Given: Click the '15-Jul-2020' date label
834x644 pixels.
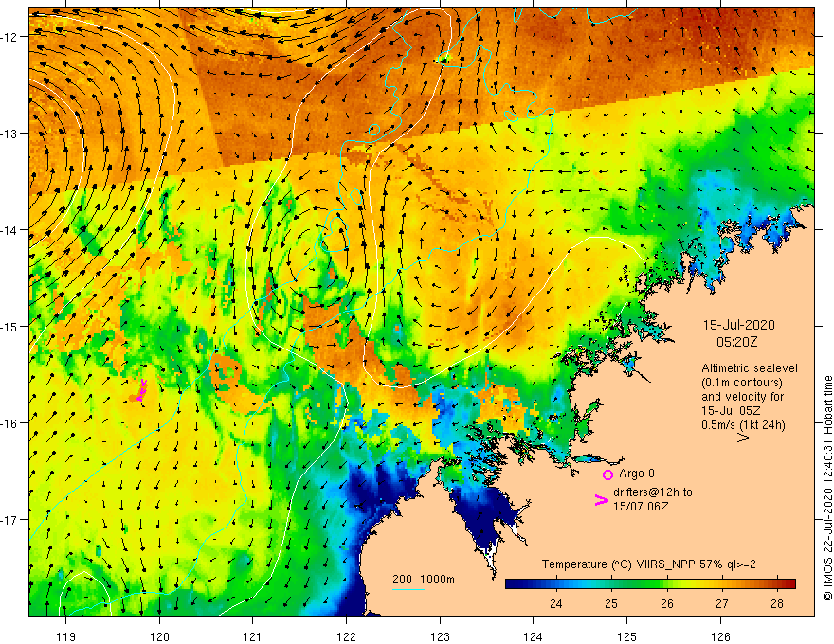Looking at the screenshot, I should [739, 325].
